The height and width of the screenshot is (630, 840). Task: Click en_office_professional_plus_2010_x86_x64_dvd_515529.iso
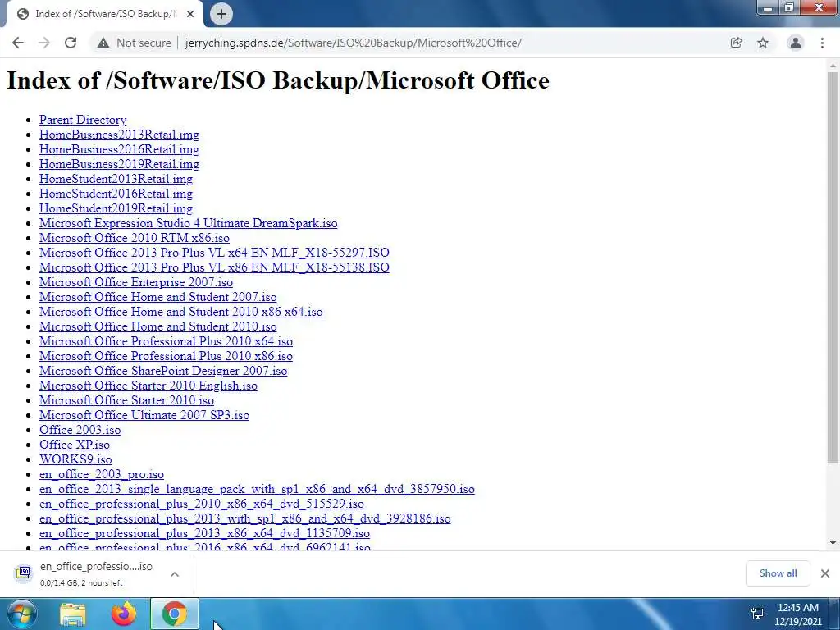202,504
